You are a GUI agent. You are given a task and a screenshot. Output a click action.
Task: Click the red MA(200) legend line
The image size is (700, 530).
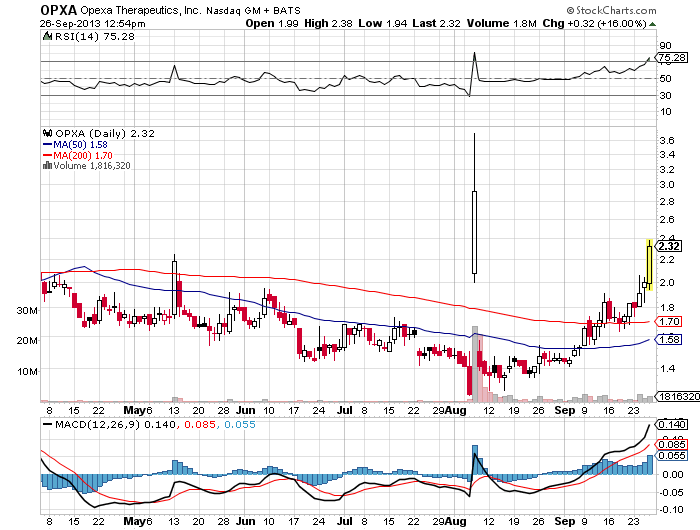tap(47, 155)
